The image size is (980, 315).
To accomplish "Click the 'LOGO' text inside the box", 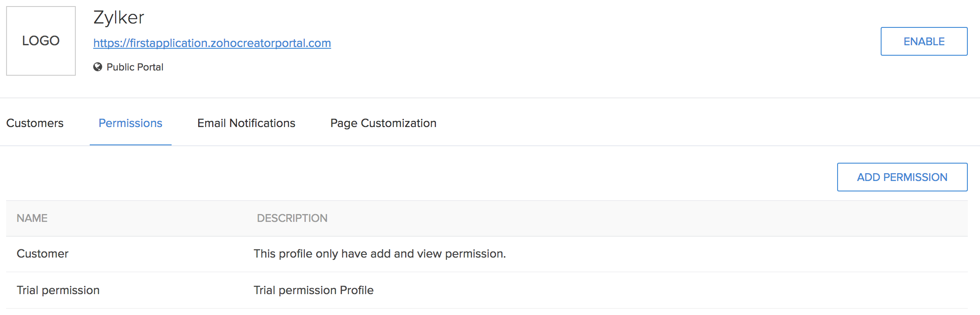I will [41, 40].
